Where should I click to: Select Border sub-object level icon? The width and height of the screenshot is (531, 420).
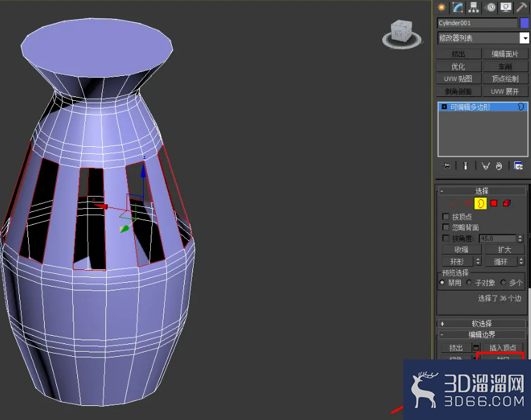481,203
